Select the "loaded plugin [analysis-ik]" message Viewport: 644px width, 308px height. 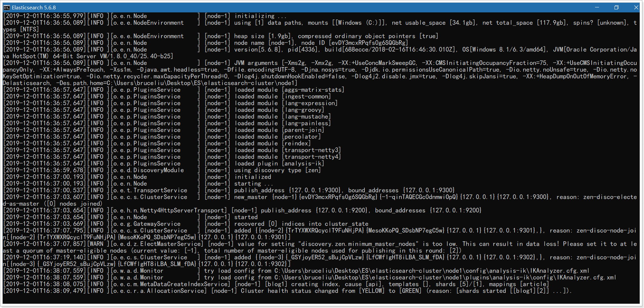279,164
